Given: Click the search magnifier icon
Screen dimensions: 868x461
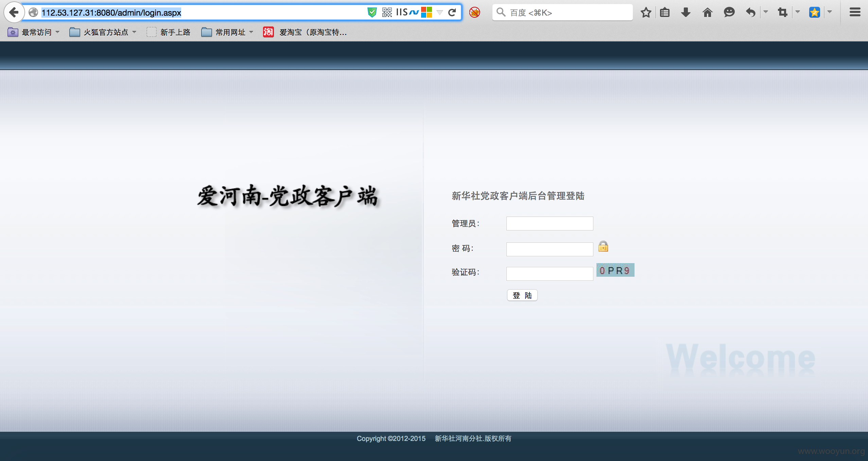Looking at the screenshot, I should (501, 12).
